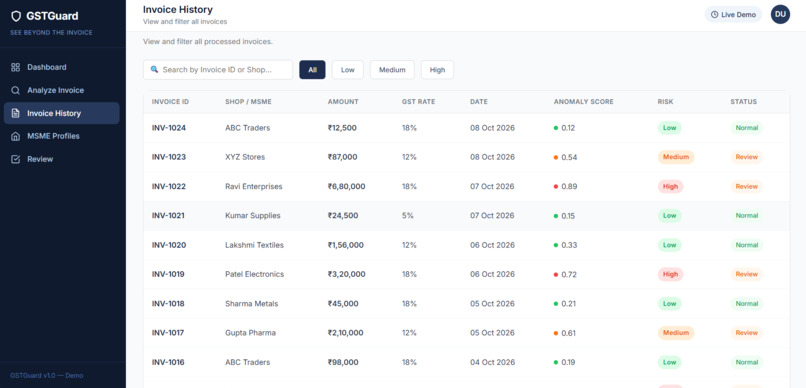Click GSTGuard v1.0 — Demo footer text
The height and width of the screenshot is (388, 806).
tap(46, 376)
